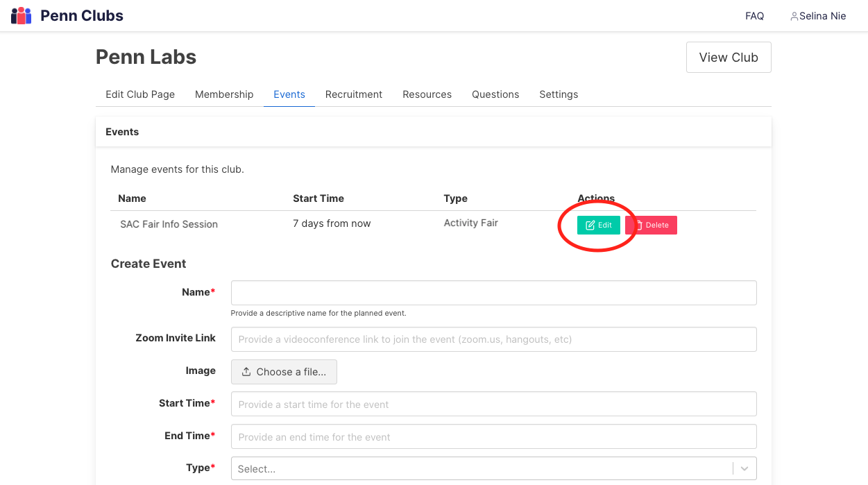Click the Name column header
This screenshot has height=485, width=868.
click(132, 198)
